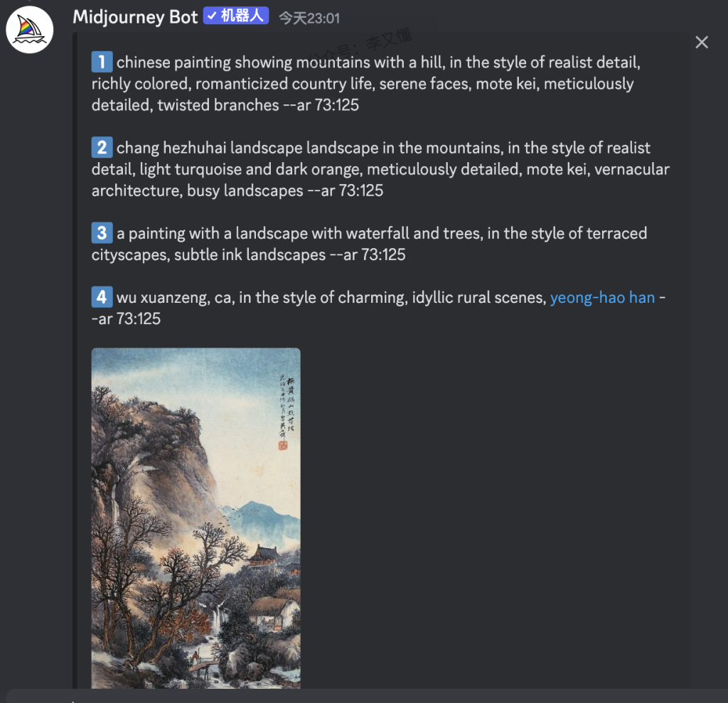Click the 今天23:01 message timestamp
The height and width of the screenshot is (703, 728).
point(309,18)
